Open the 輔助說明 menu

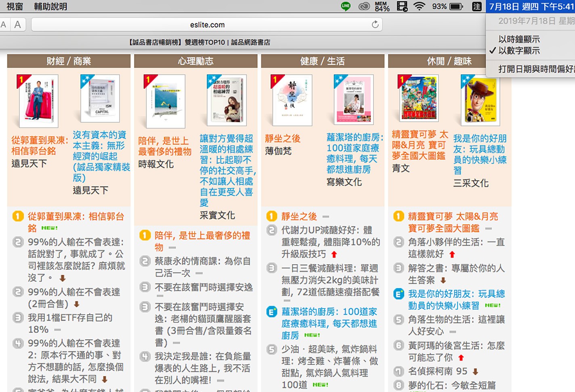click(x=50, y=6)
